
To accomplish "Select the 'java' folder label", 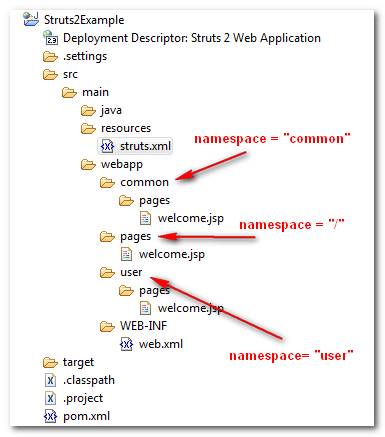I will (111, 110).
